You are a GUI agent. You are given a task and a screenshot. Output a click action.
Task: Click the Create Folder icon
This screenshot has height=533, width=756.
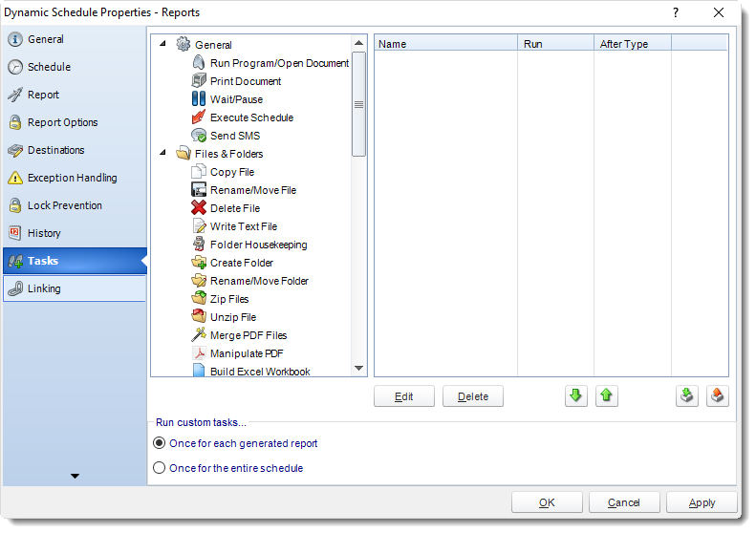pyautogui.click(x=198, y=262)
